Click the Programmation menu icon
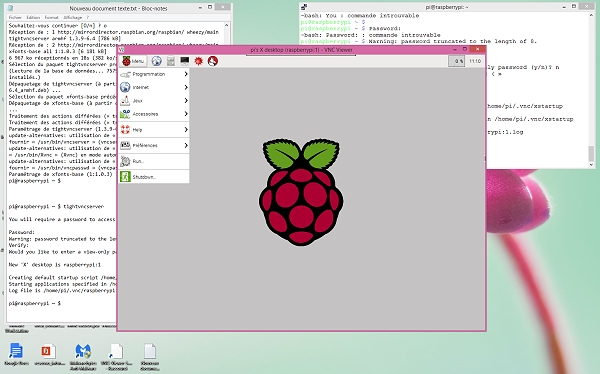Image resolution: width=600 pixels, height=374 pixels. [x=125, y=74]
